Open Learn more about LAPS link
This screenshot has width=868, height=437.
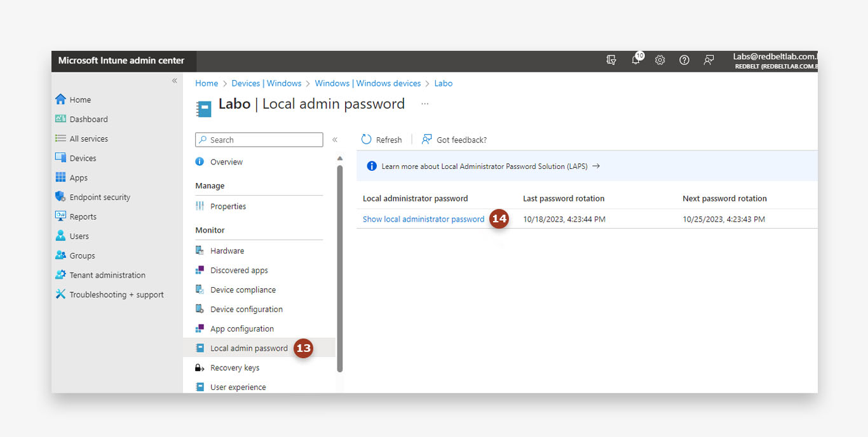click(491, 166)
